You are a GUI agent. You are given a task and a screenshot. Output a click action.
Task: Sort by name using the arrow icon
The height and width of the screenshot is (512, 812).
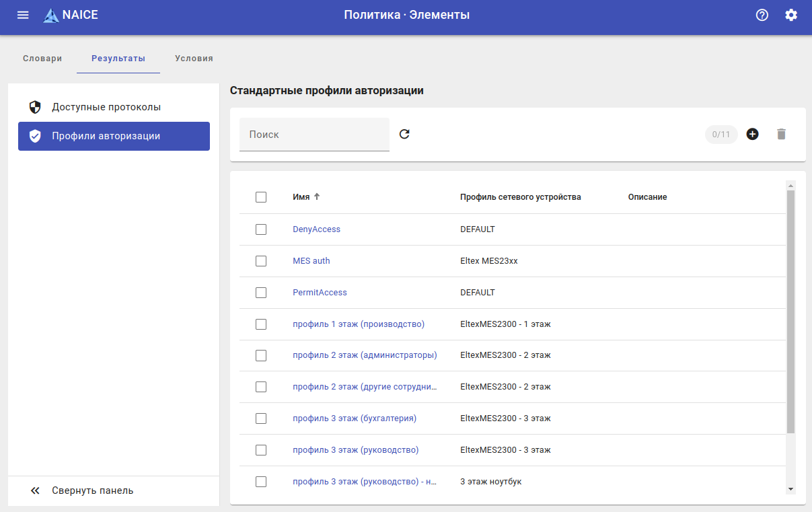coord(317,196)
